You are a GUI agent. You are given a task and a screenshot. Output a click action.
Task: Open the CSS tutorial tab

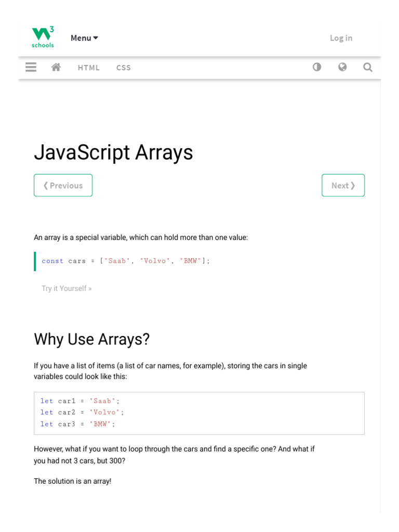[124, 68]
